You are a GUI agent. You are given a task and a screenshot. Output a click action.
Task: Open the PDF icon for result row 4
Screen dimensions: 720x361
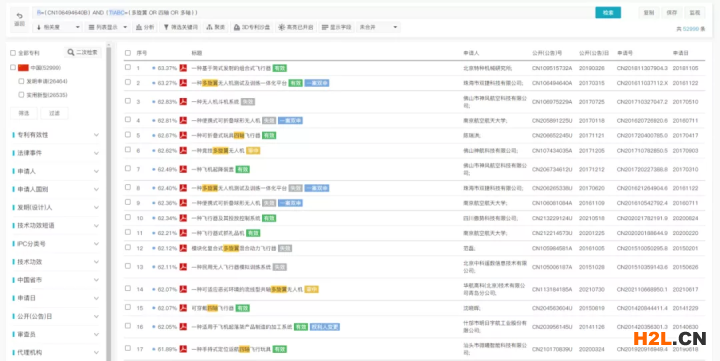pos(183,120)
